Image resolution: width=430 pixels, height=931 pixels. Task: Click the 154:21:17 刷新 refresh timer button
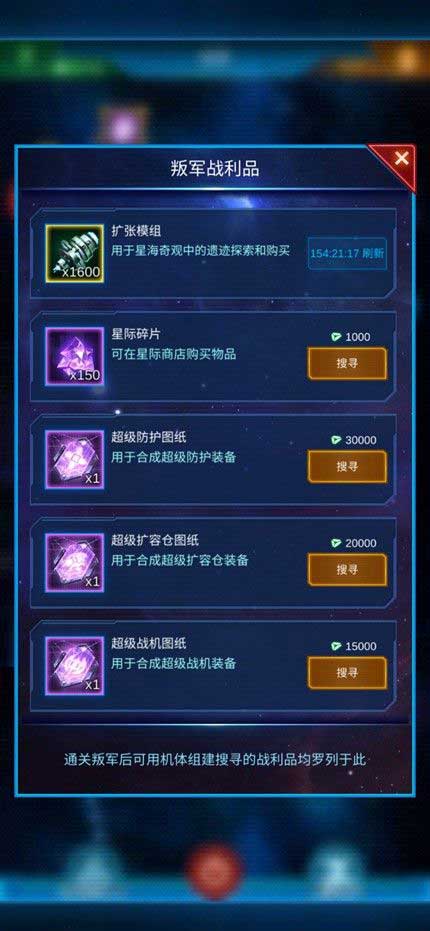(347, 253)
